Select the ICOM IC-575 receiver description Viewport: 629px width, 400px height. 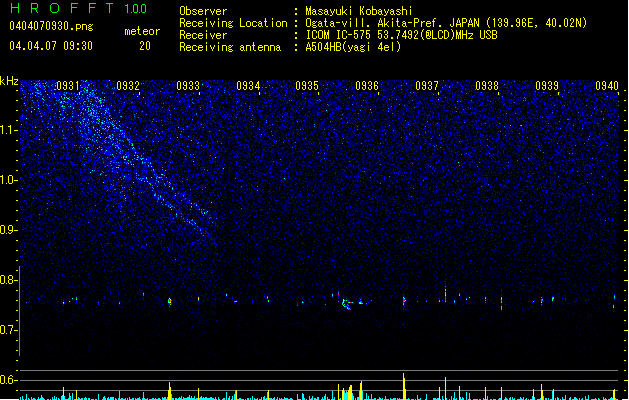click(401, 35)
